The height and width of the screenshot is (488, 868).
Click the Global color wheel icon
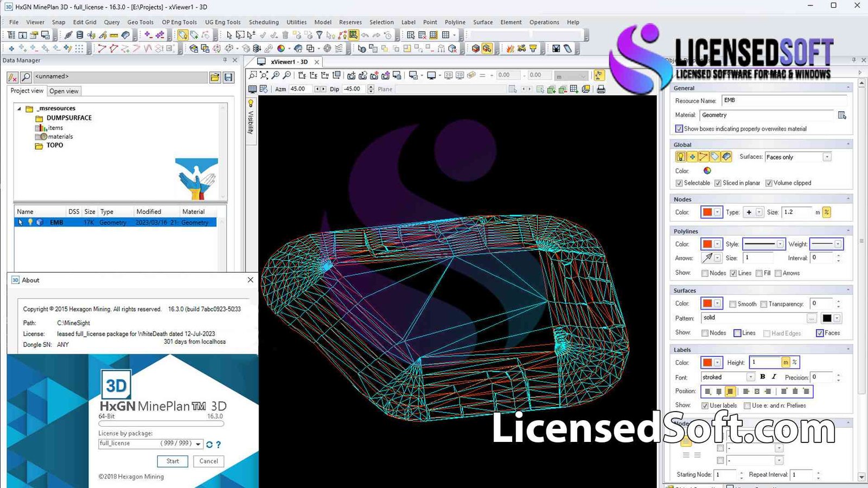click(707, 171)
